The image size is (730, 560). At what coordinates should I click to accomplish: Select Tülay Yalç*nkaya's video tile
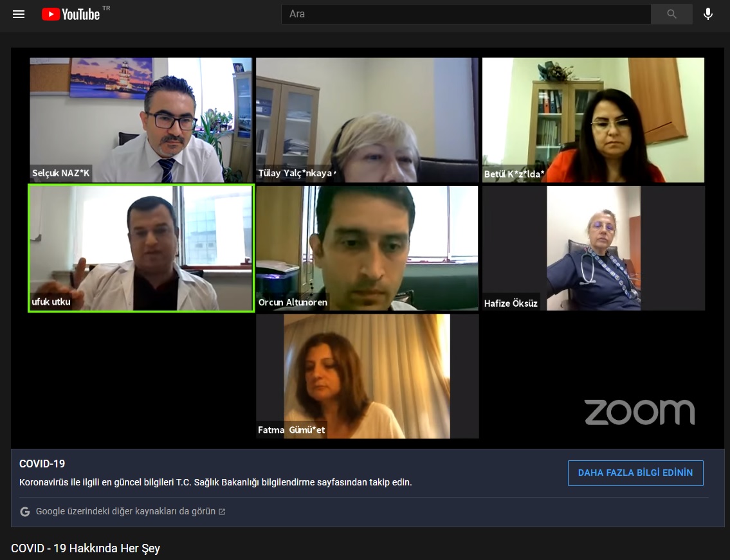(367, 120)
